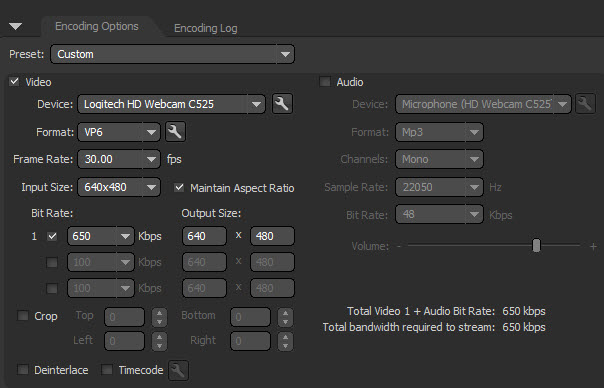Open the Input Size dropdown
The height and width of the screenshot is (388, 604).
(x=119, y=187)
